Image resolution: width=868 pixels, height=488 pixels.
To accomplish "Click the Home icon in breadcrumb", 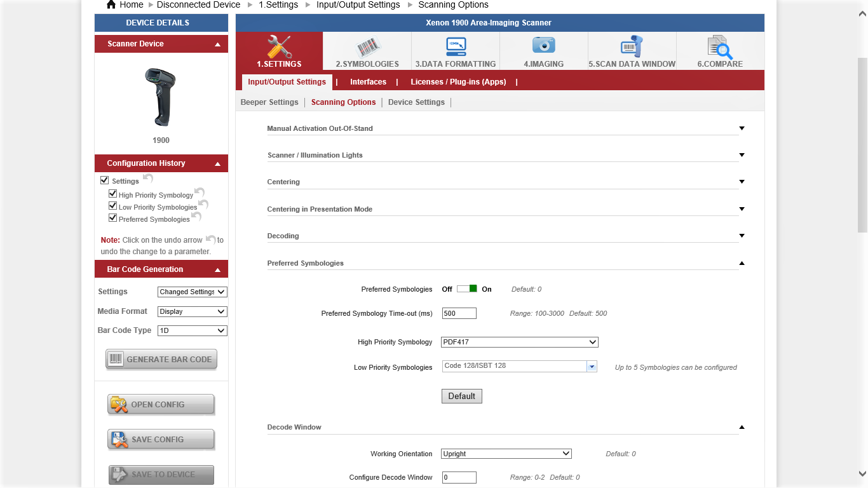I will point(111,4).
